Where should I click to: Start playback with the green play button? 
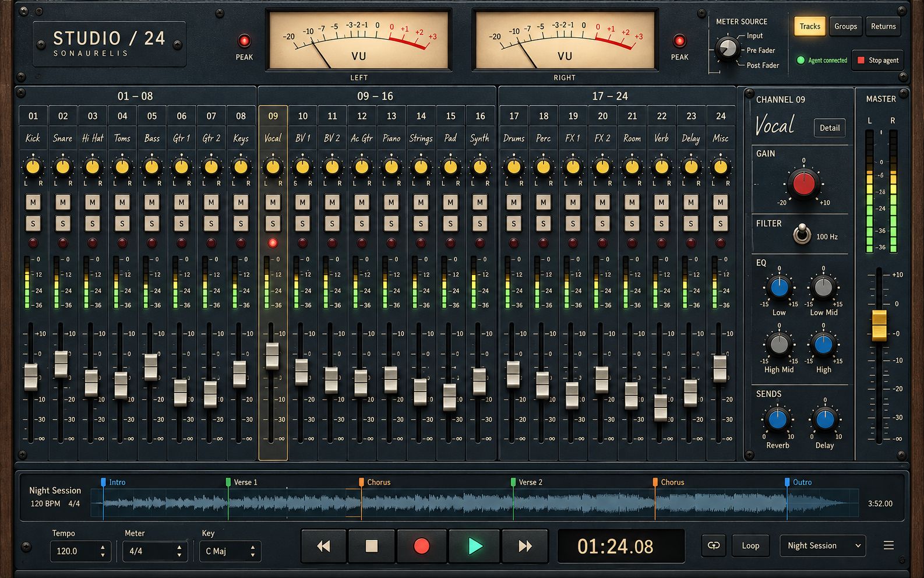(x=475, y=546)
